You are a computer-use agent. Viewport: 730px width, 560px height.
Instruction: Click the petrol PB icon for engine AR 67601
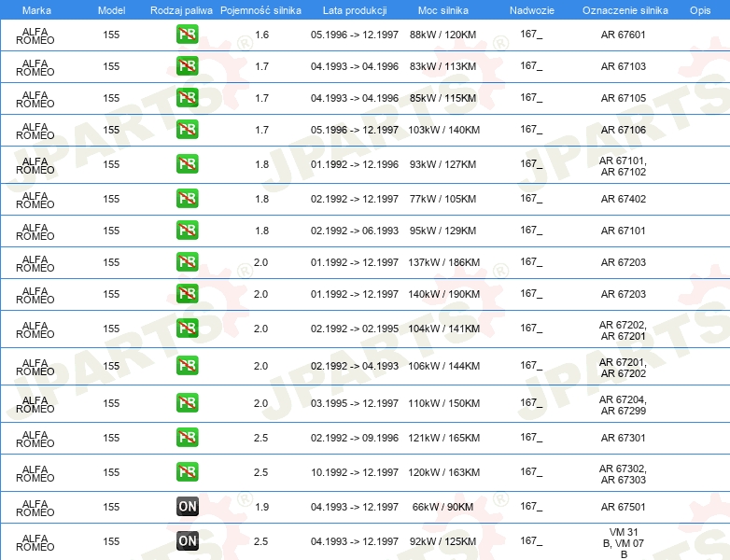tap(187, 35)
